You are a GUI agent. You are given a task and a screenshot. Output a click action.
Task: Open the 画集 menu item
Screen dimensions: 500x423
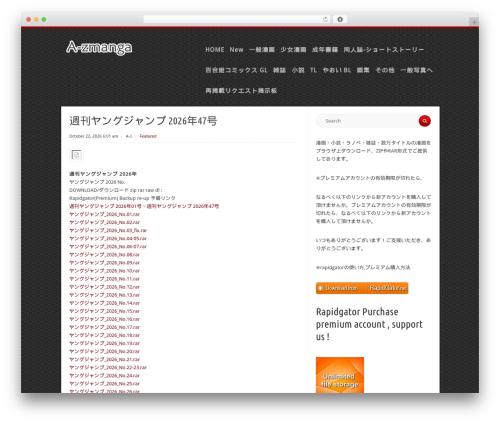[x=363, y=70]
